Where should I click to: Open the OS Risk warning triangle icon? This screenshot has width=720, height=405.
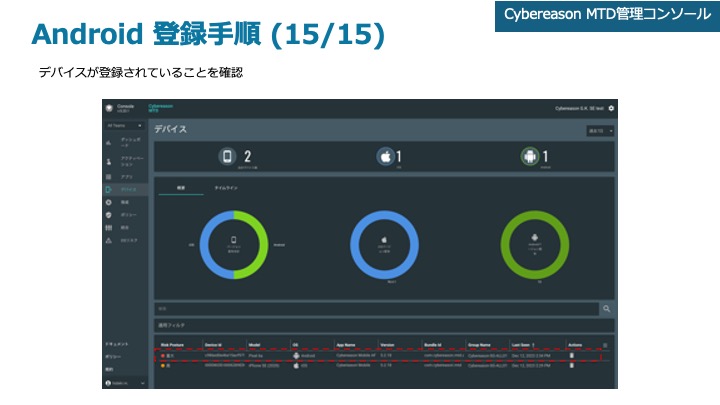pyautogui.click(x=109, y=240)
